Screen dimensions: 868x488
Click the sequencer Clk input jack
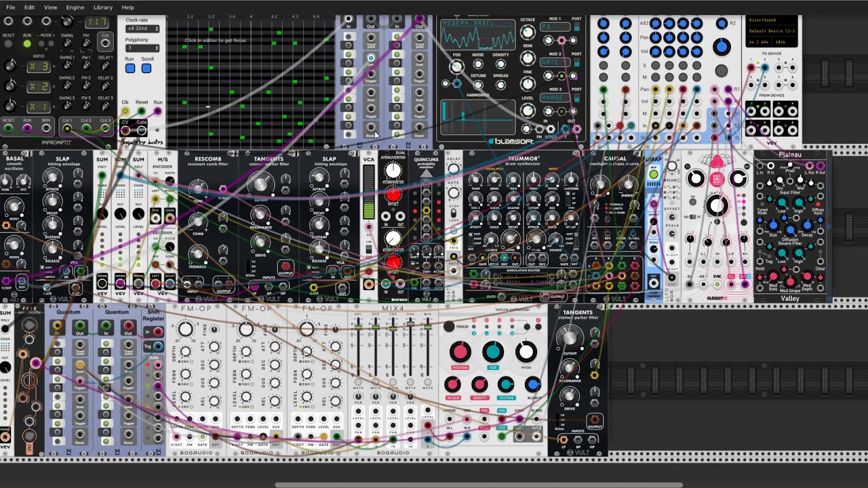125,111
